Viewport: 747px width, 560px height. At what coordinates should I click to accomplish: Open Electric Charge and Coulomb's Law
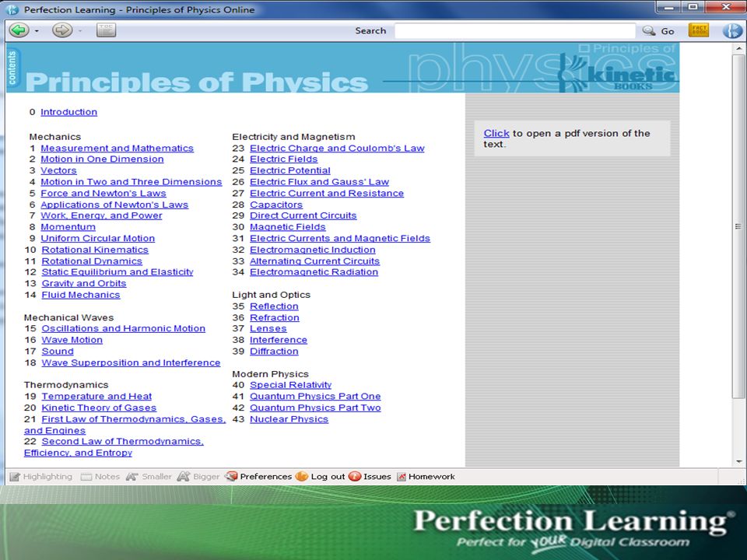tap(337, 148)
